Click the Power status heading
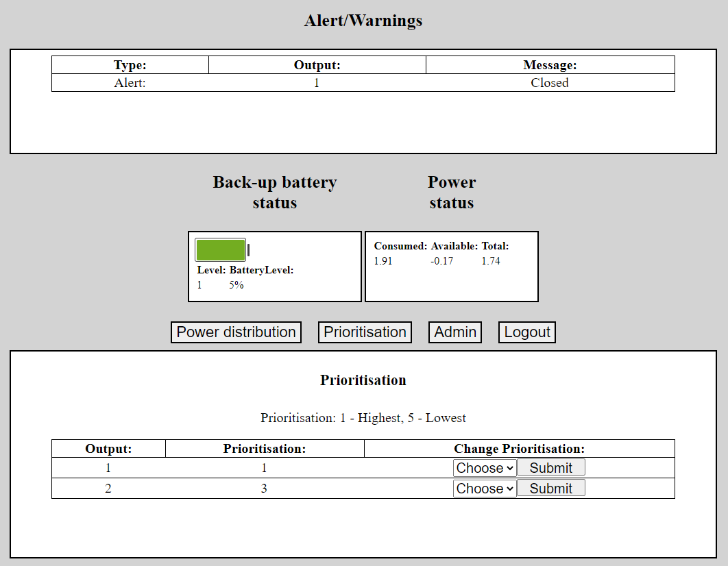The width and height of the screenshot is (728, 566). click(x=452, y=193)
